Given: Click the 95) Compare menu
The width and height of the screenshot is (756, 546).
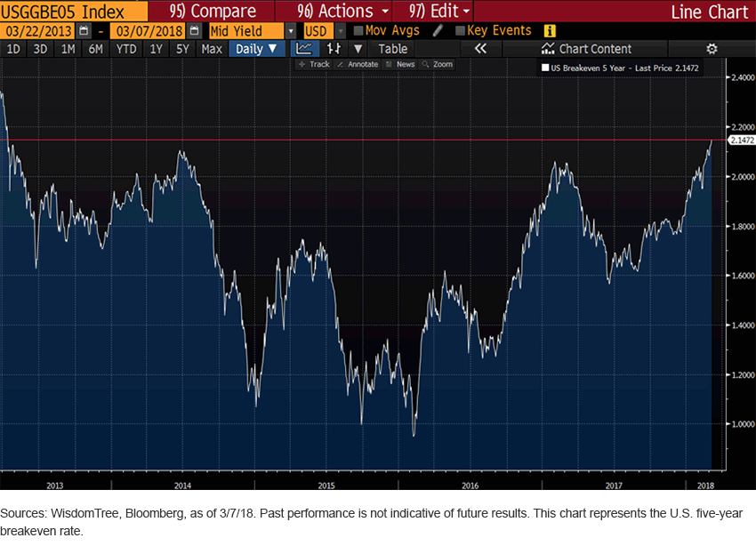Looking at the screenshot, I should [x=213, y=11].
